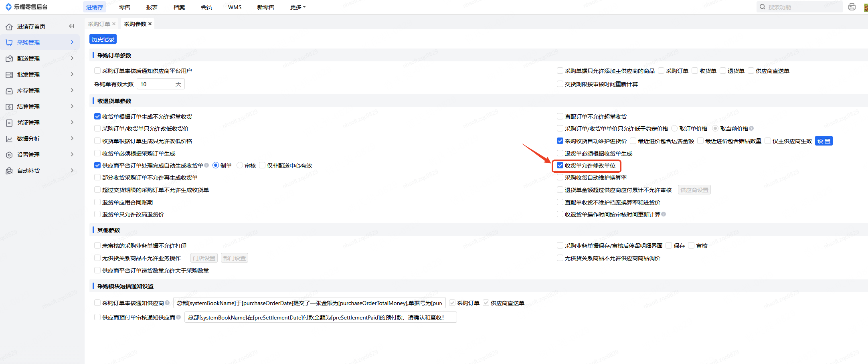Viewport: 868px width, 364px height.
Task: Check 未审核的采购业务单据不允许打印
Action: [x=97, y=245]
